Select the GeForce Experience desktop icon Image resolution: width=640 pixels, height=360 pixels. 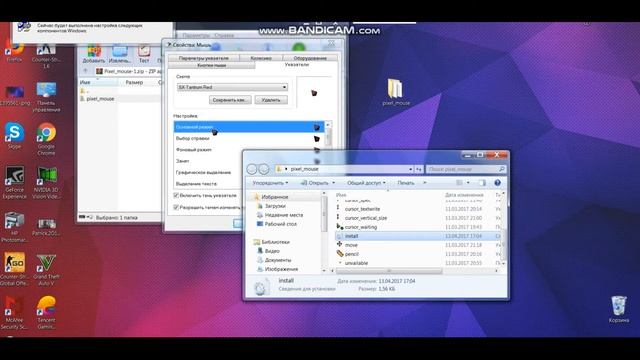(14, 182)
